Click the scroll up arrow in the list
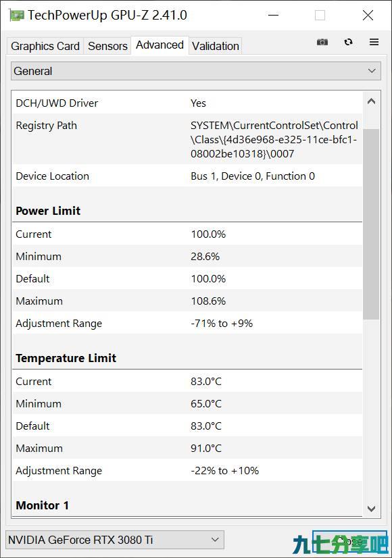This screenshot has height=558, width=392. click(371, 101)
